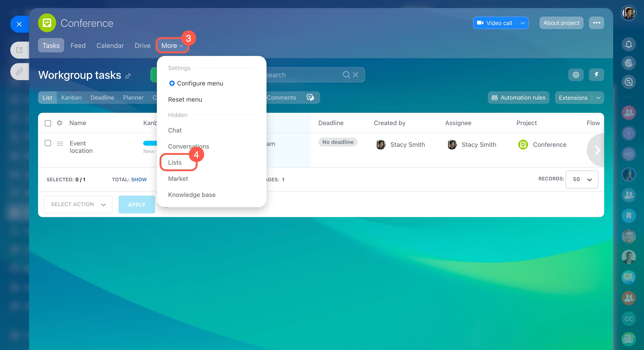Switch to the Feed tab
The width and height of the screenshot is (644, 350).
pos(78,45)
